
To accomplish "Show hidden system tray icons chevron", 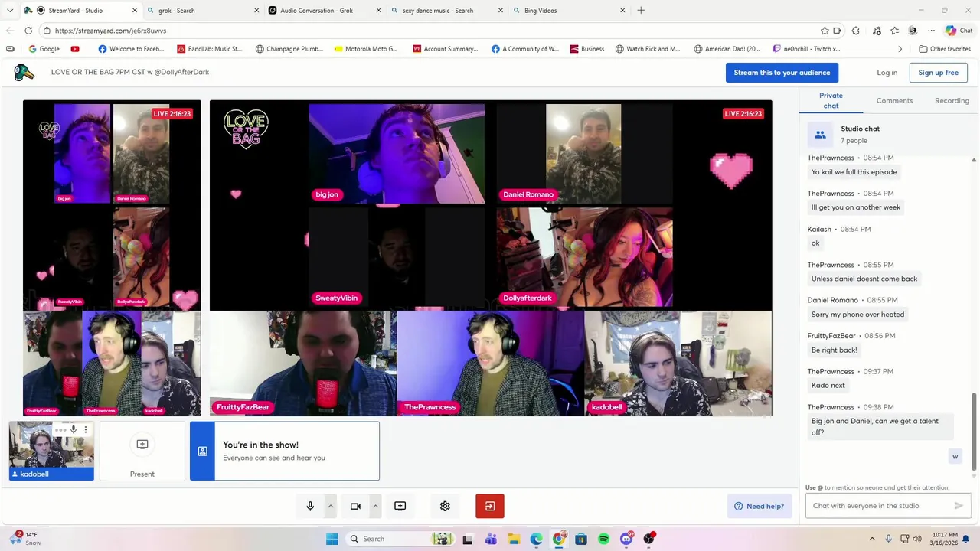I will tap(871, 539).
